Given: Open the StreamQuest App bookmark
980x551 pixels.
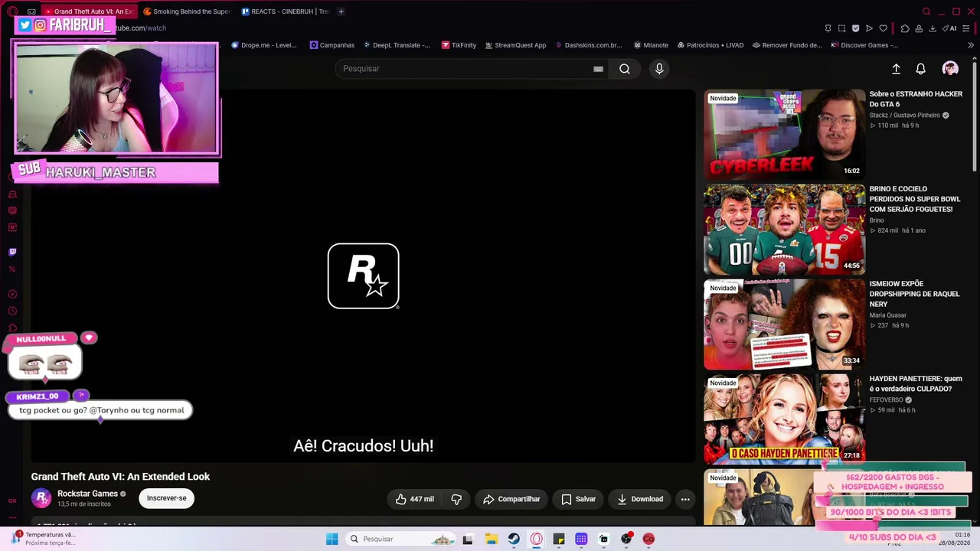Looking at the screenshot, I should coord(515,45).
